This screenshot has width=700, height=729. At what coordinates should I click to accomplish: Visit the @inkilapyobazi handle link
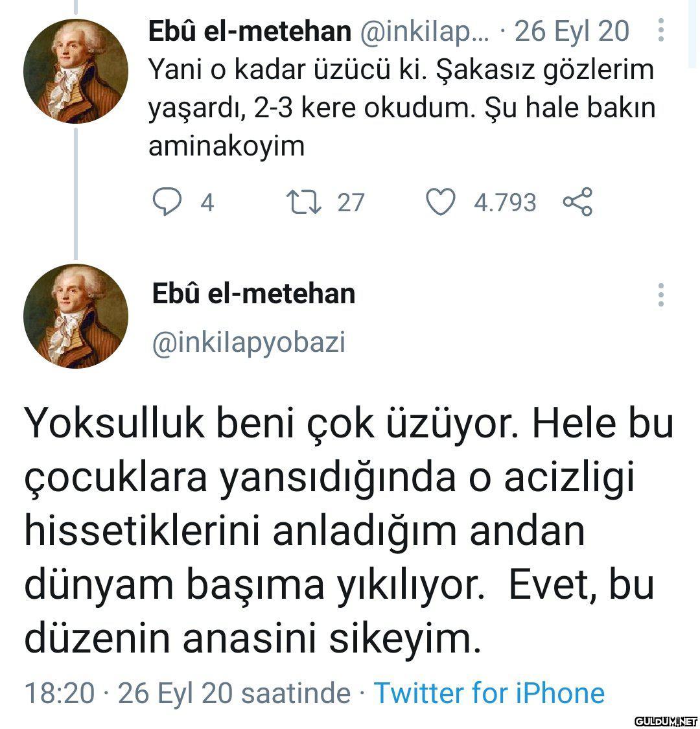pos(248,342)
